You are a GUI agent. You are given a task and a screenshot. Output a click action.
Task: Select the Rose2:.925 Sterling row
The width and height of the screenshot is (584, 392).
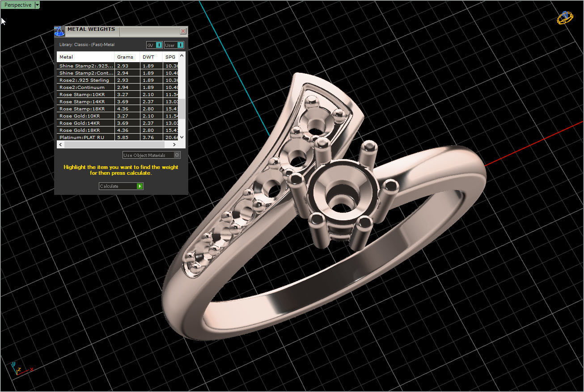118,80
